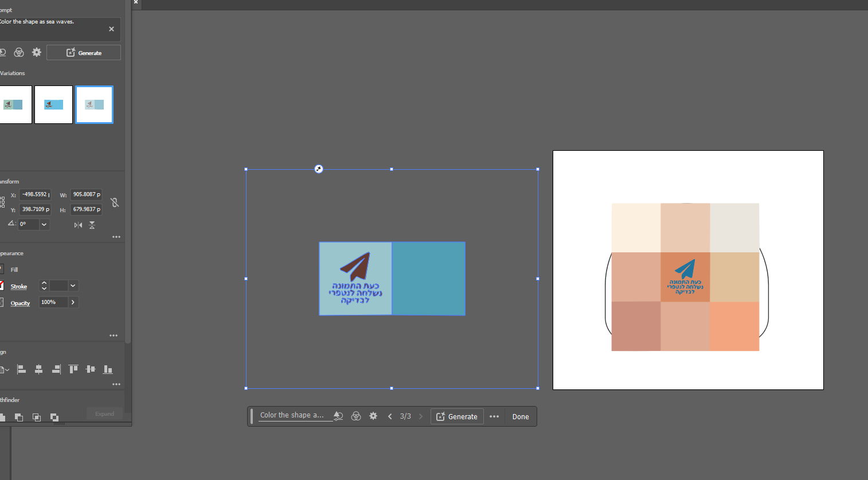This screenshot has width=868, height=480.
Task: Click Generate button in the side panel
Action: [x=84, y=53]
